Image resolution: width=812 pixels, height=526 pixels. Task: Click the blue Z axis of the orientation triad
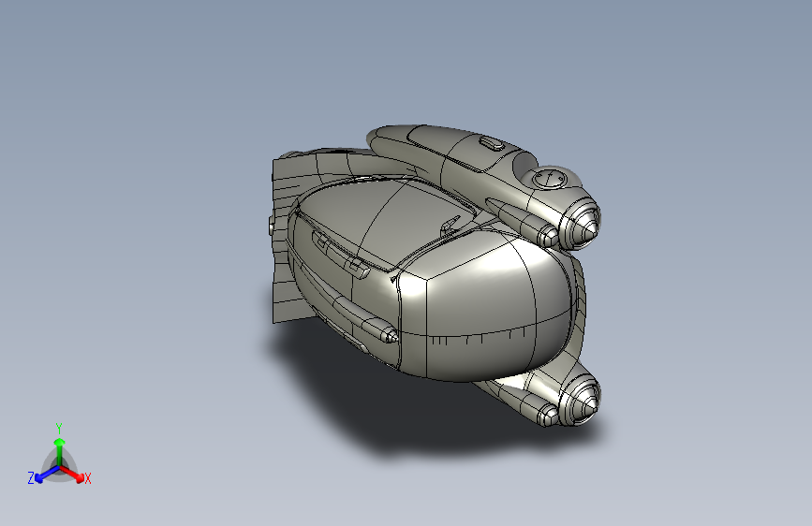click(x=47, y=475)
